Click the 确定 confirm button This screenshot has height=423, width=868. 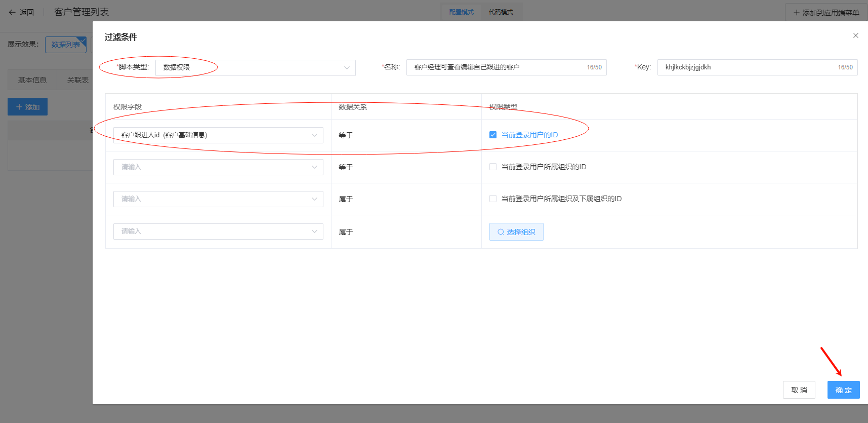click(843, 390)
